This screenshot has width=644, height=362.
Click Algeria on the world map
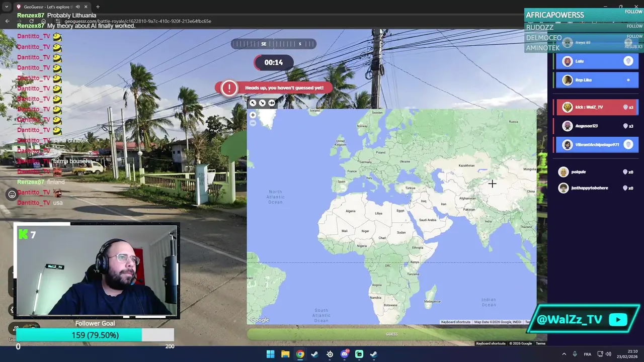pos(350,211)
